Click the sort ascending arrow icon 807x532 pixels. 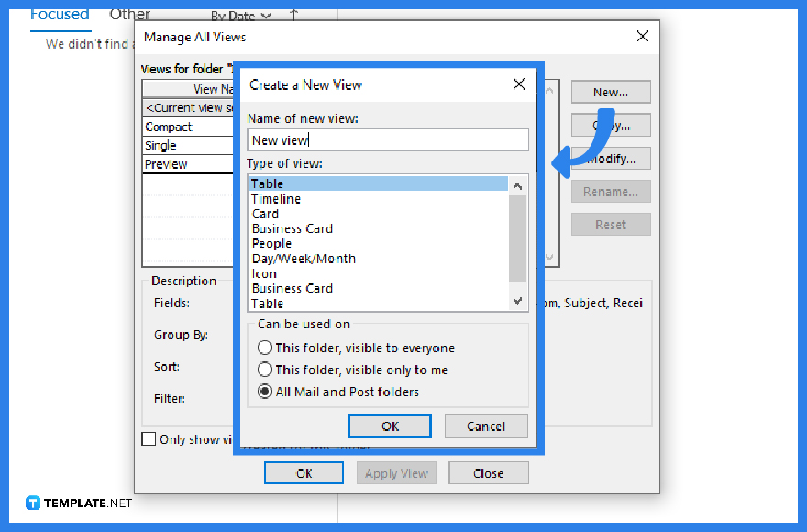[292, 16]
